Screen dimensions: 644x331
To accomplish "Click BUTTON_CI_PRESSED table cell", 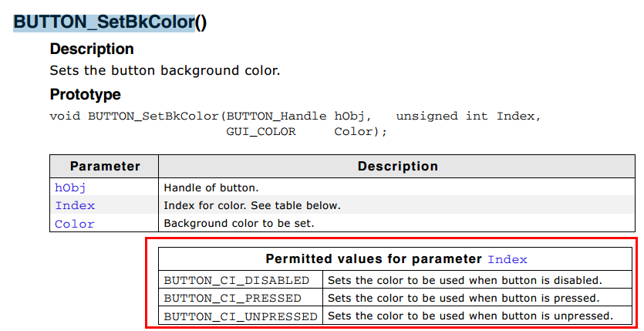I will (x=241, y=298).
